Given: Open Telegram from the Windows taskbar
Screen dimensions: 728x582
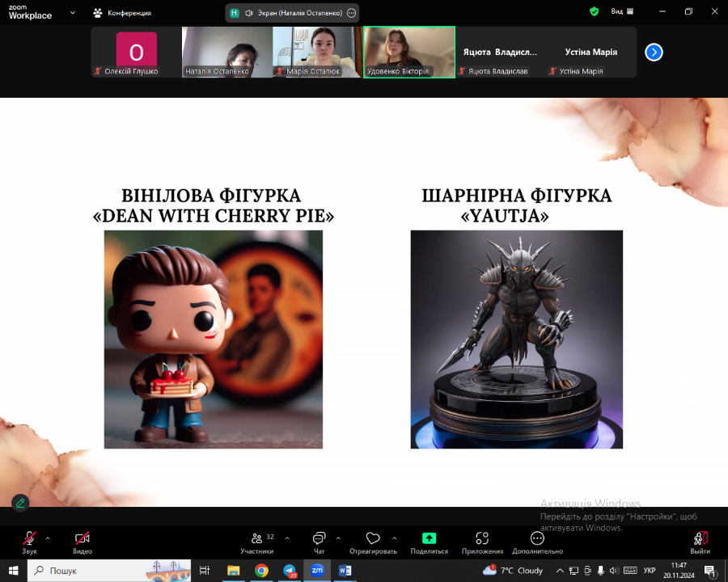Looking at the screenshot, I should (290, 571).
